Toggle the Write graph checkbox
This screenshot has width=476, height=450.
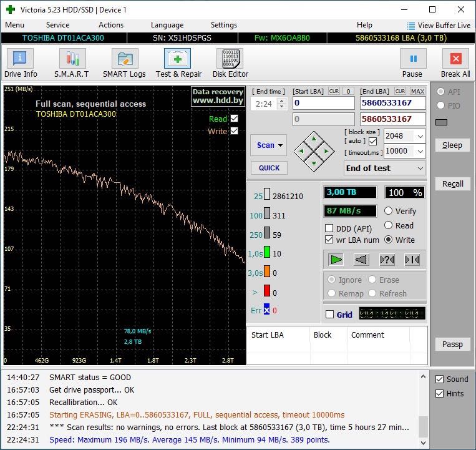pyautogui.click(x=234, y=131)
